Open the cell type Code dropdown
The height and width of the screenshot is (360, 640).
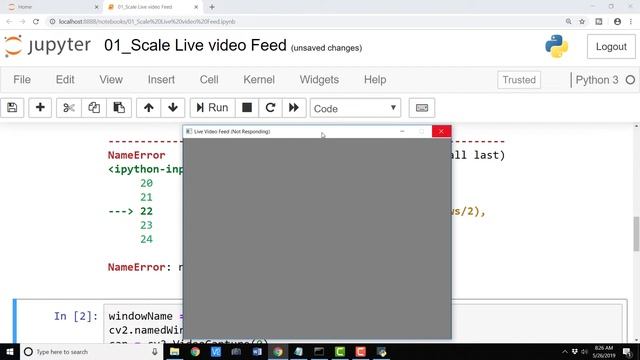click(355, 108)
